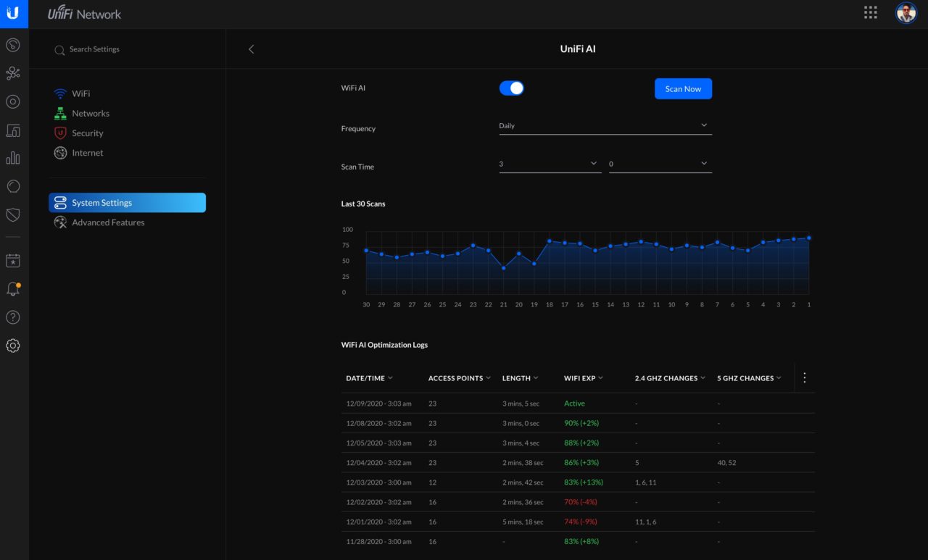This screenshot has height=560, width=928.
Task: Open the Topology nodes icon in sidebar
Action: [x=13, y=73]
